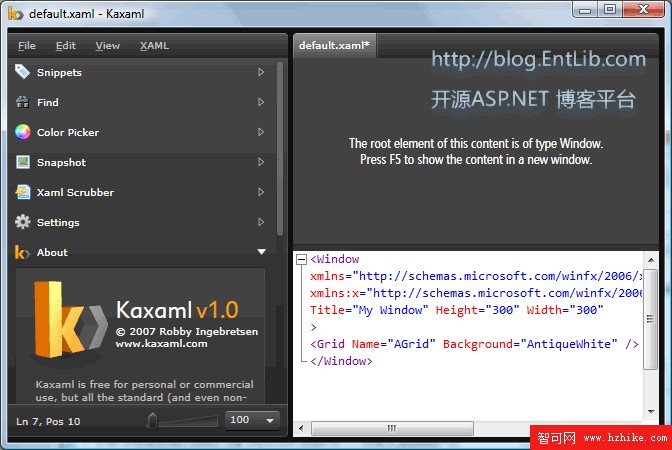Click the Find binoculars icon
The image size is (672, 450).
click(22, 102)
